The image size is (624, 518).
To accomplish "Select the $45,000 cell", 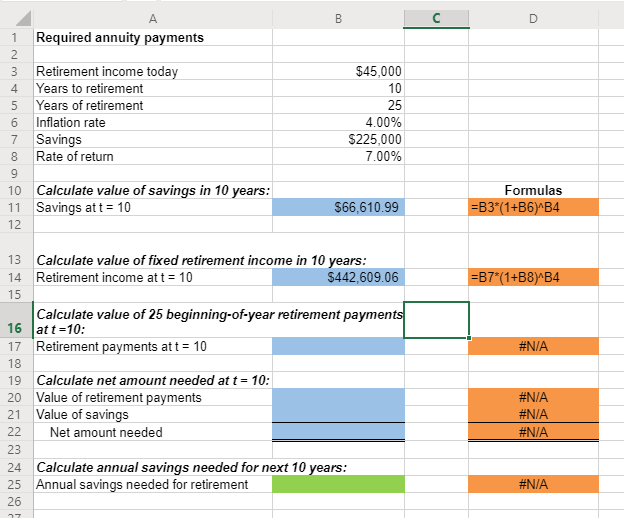I will 338,72.
